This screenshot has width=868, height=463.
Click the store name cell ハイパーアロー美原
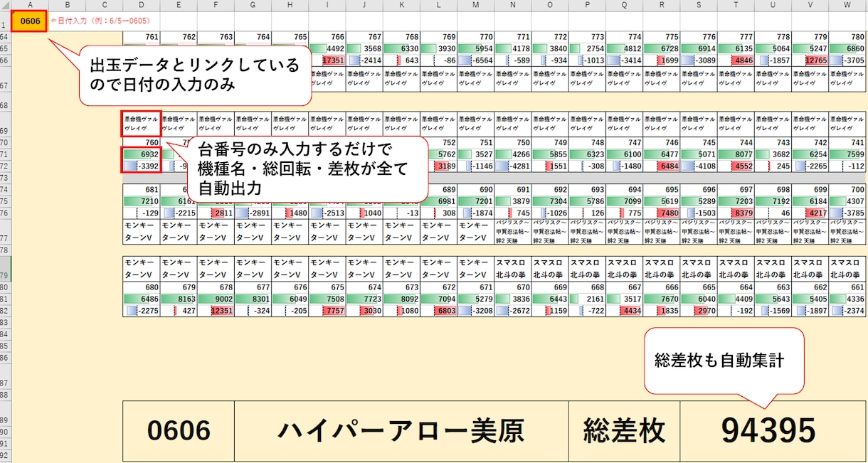pos(401,430)
